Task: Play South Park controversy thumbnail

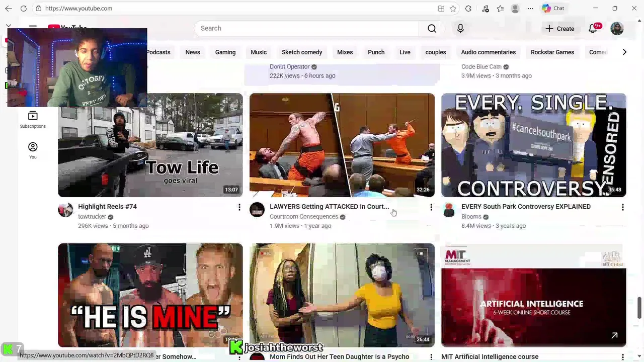Action: [534, 145]
